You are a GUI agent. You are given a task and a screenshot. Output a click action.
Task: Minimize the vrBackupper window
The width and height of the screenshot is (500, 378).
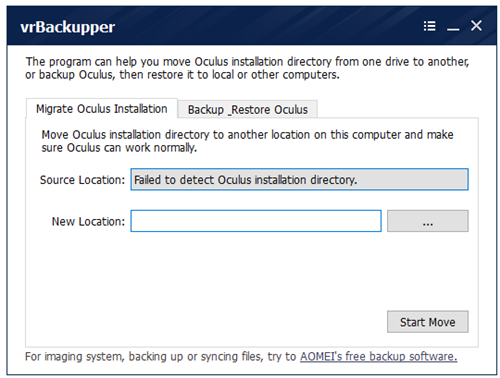pos(453,27)
